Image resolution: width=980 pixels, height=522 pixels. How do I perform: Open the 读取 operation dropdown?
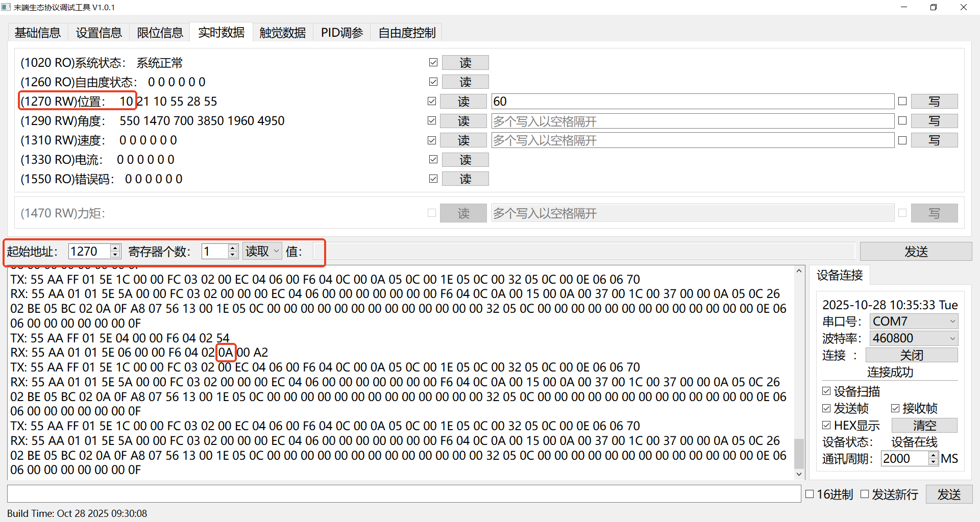click(262, 251)
